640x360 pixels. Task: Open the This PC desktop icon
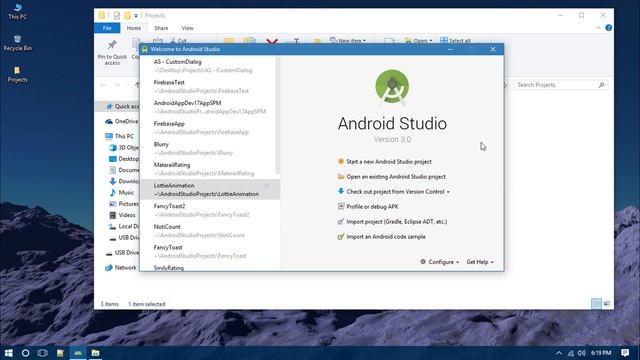click(18, 11)
